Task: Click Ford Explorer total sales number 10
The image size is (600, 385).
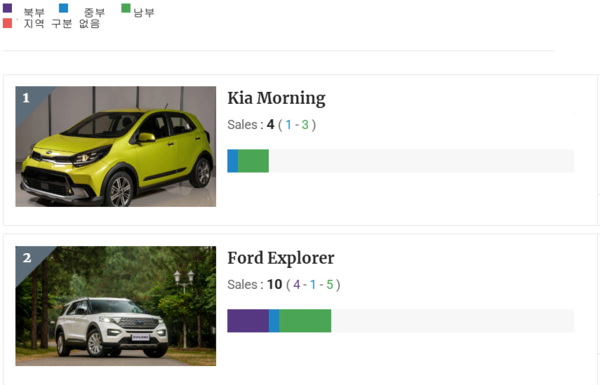Action: click(274, 284)
